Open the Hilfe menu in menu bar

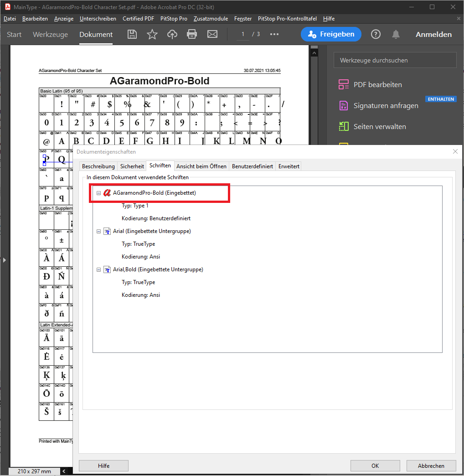[x=329, y=19]
